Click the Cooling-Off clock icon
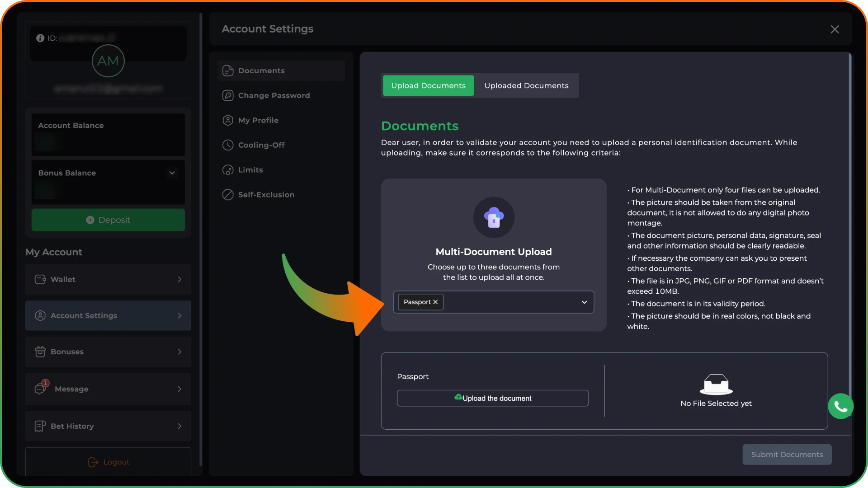The height and width of the screenshot is (488, 868). point(228,145)
